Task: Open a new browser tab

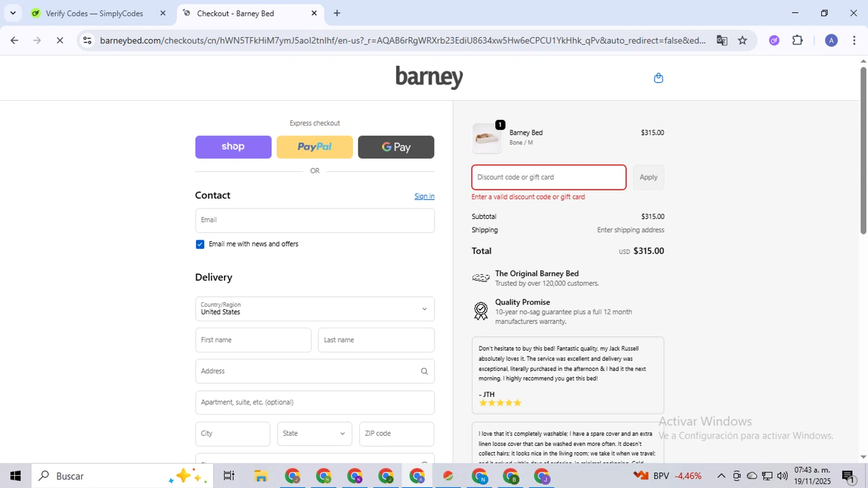Action: coord(337,13)
